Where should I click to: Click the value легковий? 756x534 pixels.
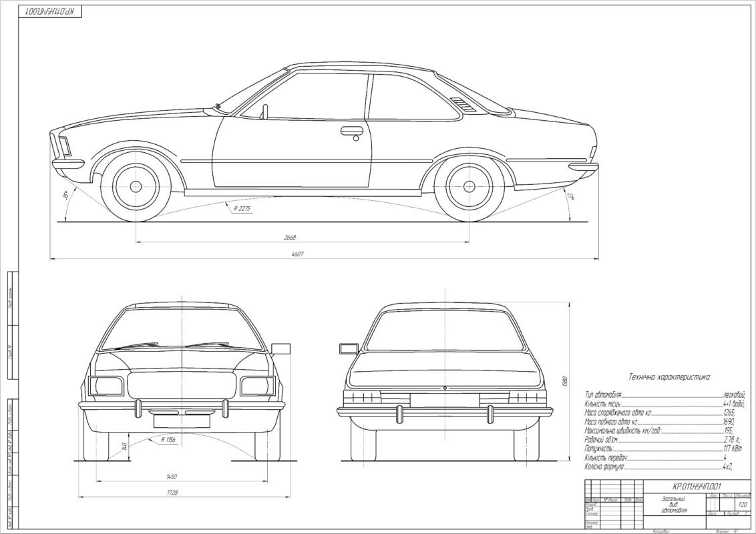(735, 394)
